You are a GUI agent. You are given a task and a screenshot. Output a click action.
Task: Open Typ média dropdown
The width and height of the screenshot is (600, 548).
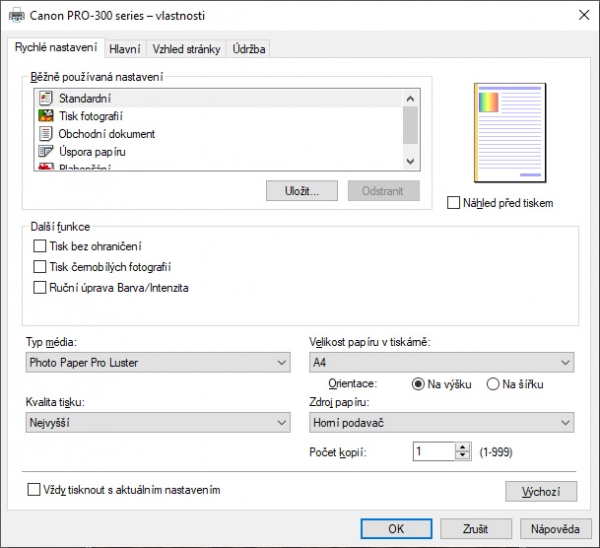(158, 362)
